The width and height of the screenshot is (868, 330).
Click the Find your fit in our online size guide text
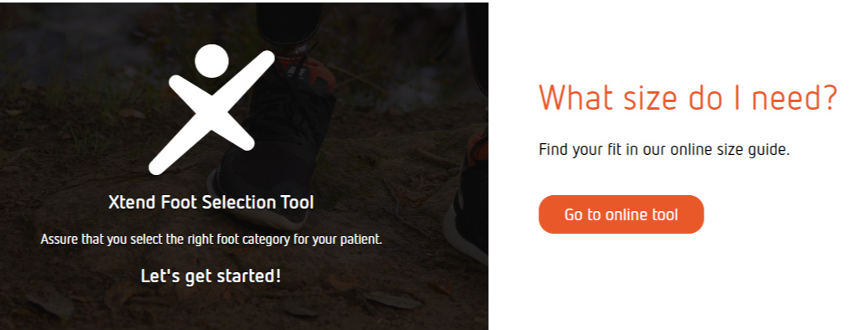[663, 150]
